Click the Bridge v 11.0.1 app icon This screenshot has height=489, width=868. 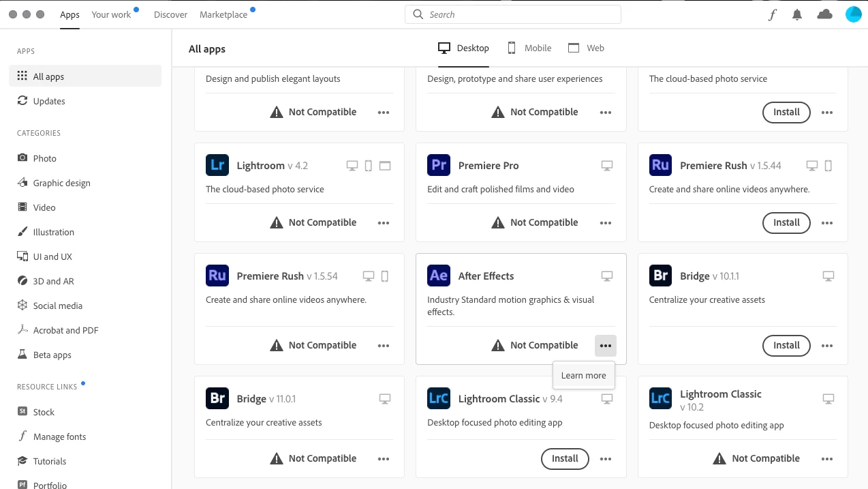point(217,398)
